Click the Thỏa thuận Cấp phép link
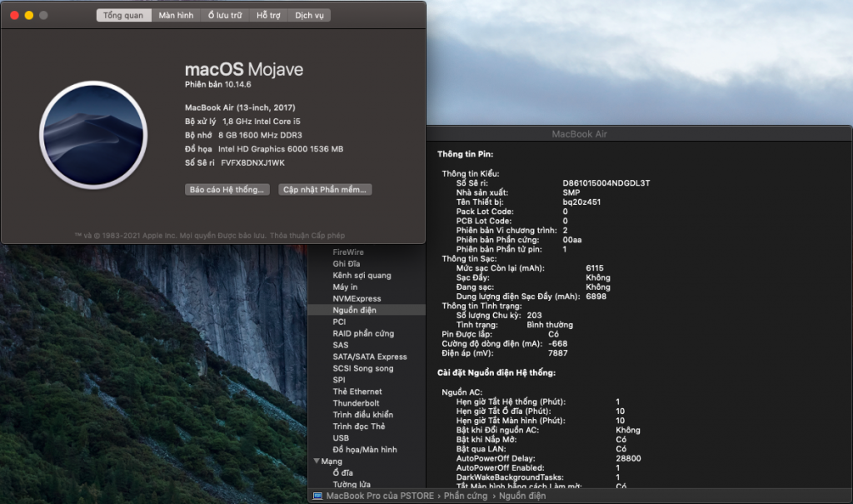The height and width of the screenshot is (504, 853). click(307, 235)
